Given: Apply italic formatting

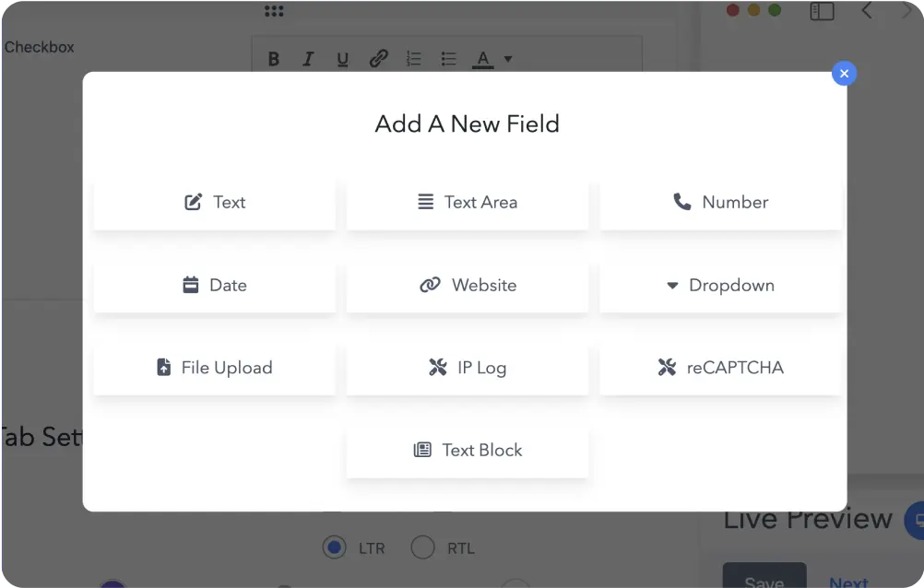Looking at the screenshot, I should pyautogui.click(x=308, y=58).
